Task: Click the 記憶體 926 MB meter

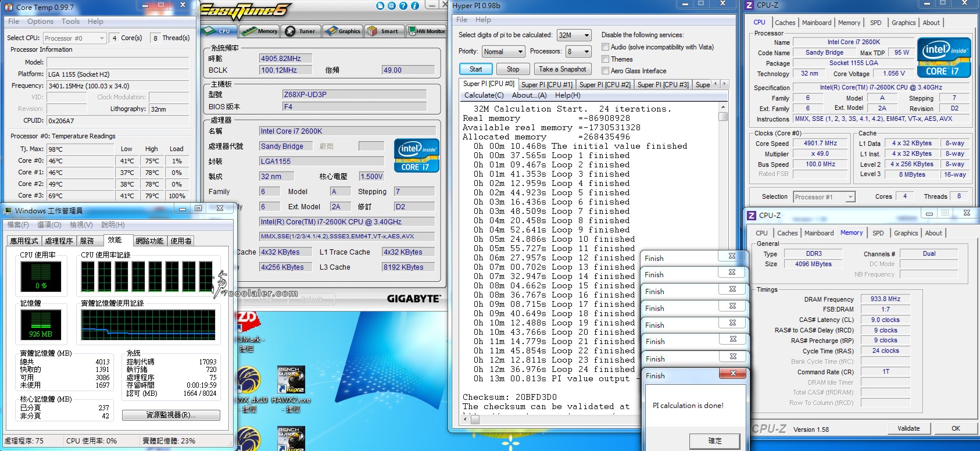Action: pyautogui.click(x=41, y=325)
